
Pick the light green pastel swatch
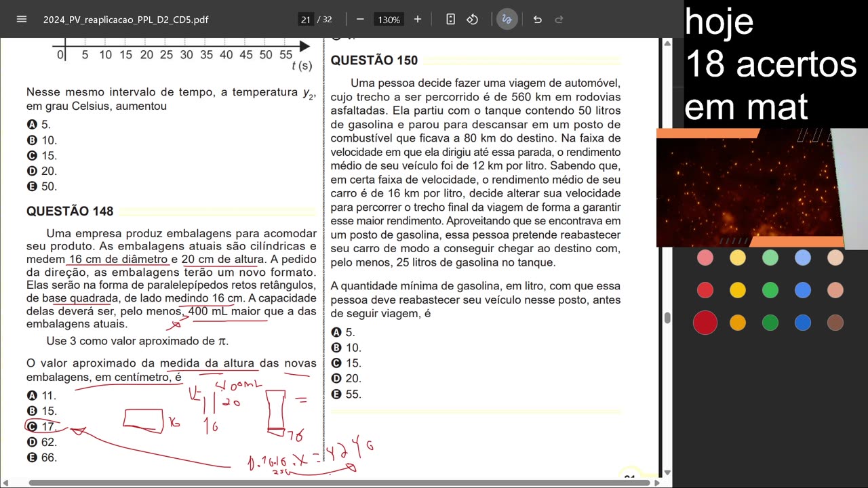(770, 258)
